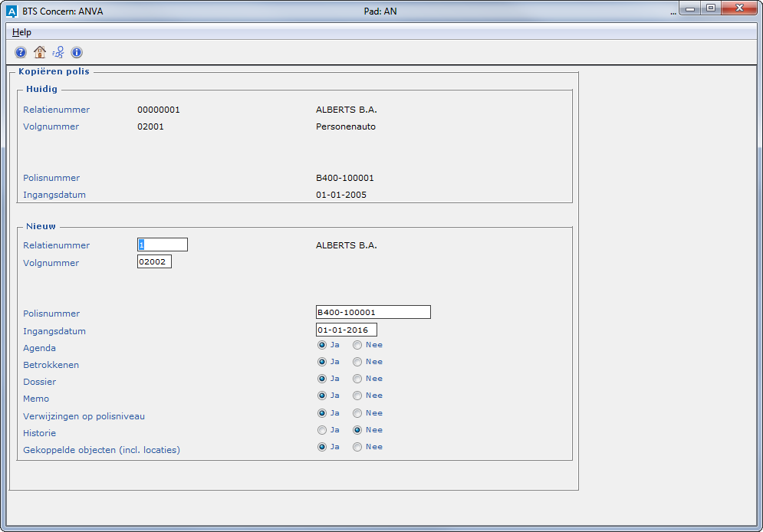The width and height of the screenshot is (763, 532).
Task: Select Nee for Betrokkenen
Action: (x=357, y=362)
